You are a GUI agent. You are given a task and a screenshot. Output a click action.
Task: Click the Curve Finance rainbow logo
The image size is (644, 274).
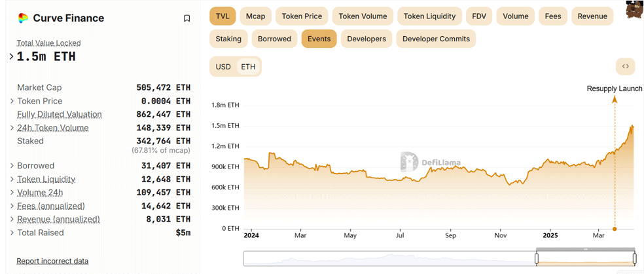(x=23, y=18)
